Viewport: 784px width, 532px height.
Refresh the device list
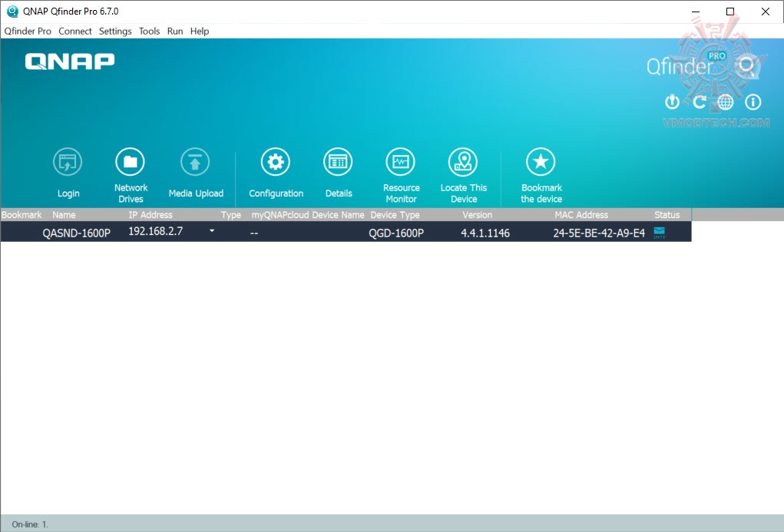(x=699, y=102)
